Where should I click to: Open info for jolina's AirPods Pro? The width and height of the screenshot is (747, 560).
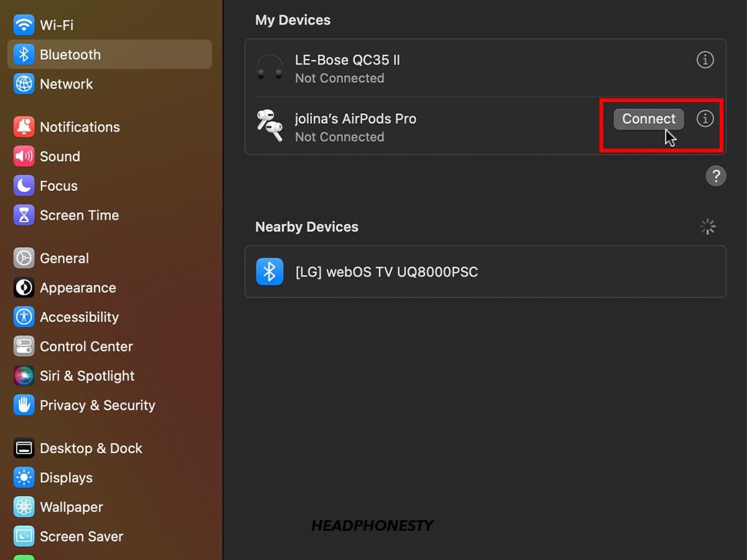pos(705,119)
